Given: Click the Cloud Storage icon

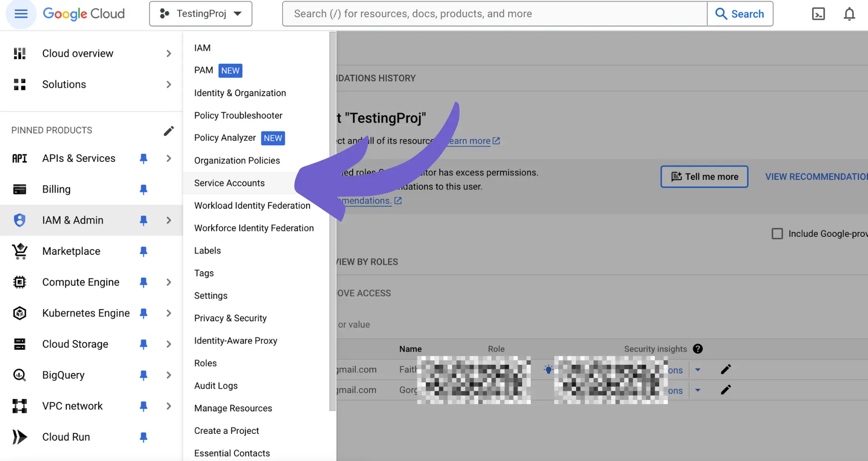Looking at the screenshot, I should (19, 344).
